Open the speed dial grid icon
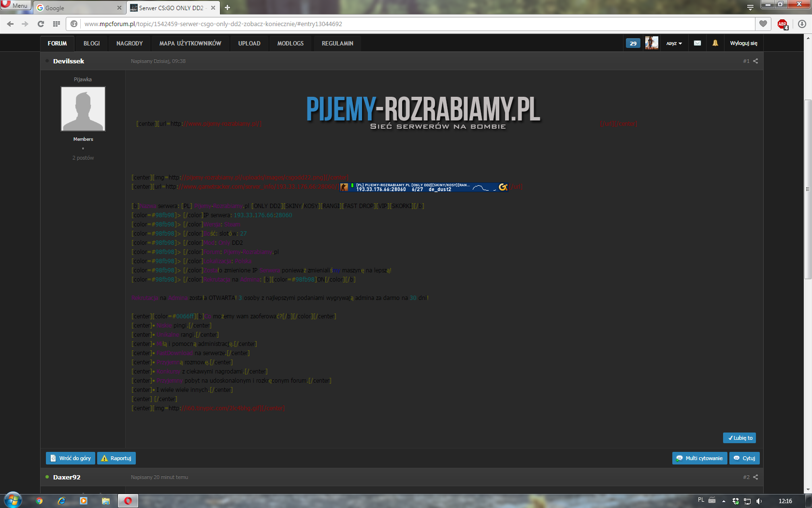Screen dimensions: 812x508 57,24
